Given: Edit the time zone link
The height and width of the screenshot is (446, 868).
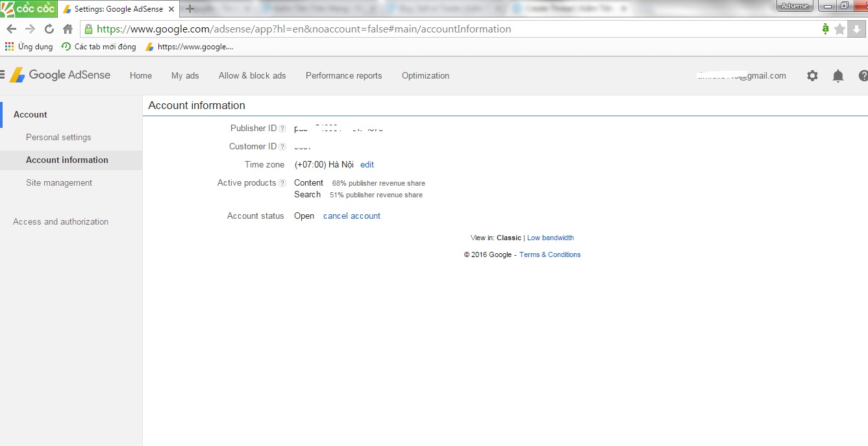Looking at the screenshot, I should tap(367, 165).
